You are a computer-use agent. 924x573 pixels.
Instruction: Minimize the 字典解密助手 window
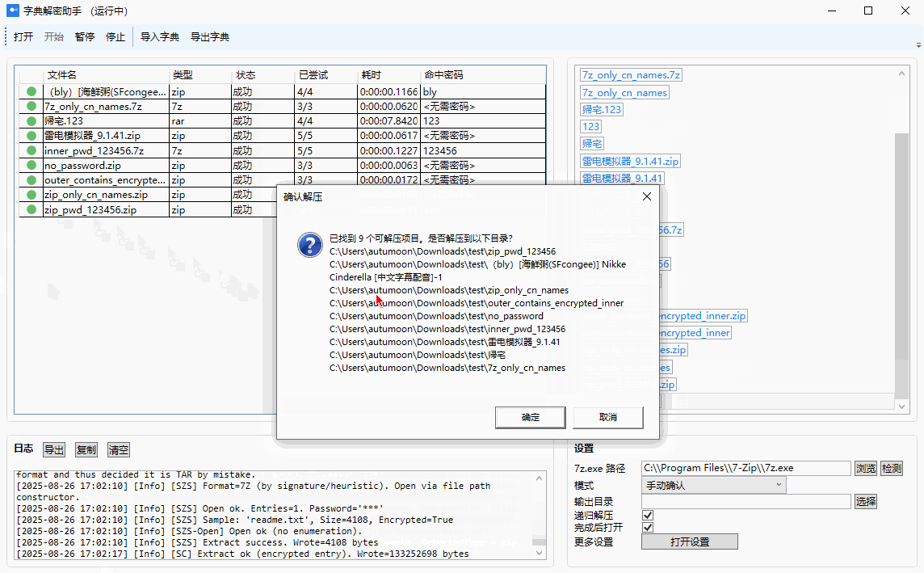coord(831,11)
